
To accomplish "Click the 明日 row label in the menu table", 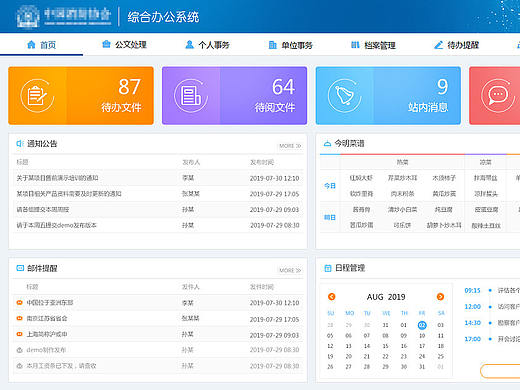I will [x=330, y=217].
